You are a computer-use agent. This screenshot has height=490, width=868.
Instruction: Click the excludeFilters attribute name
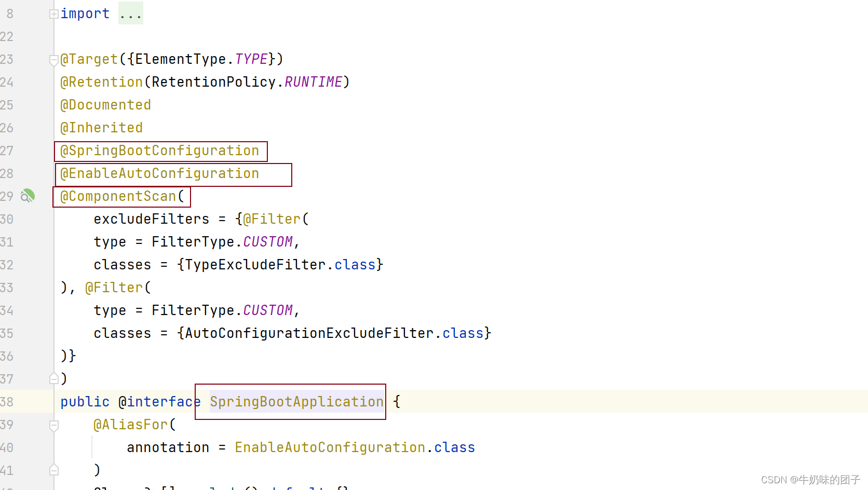click(152, 219)
